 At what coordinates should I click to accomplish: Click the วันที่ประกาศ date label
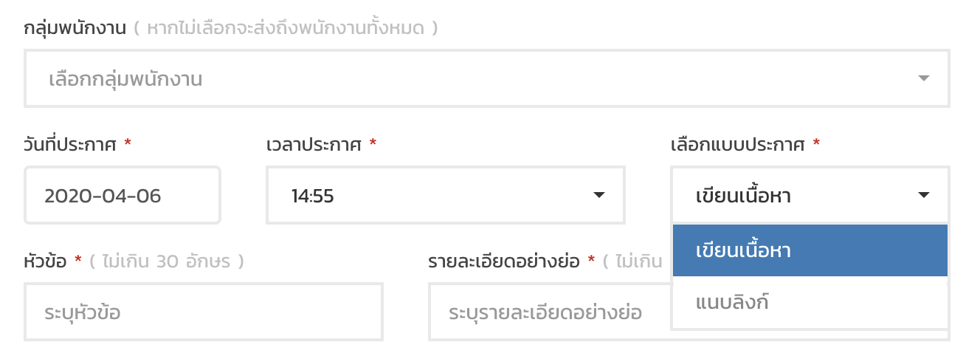[x=70, y=145]
